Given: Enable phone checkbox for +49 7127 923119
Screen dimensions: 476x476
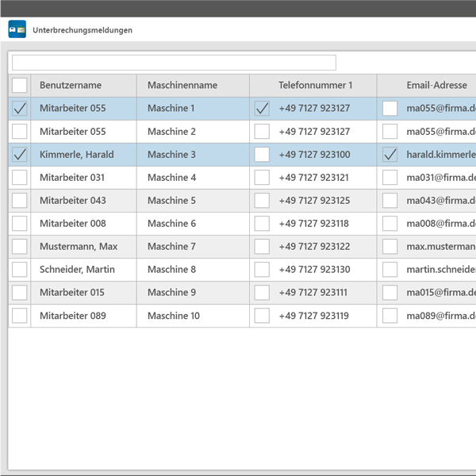Looking at the screenshot, I should 262,316.
